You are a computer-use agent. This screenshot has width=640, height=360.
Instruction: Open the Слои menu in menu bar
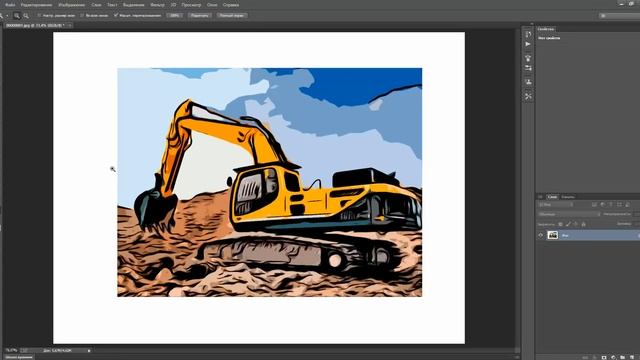click(96, 5)
